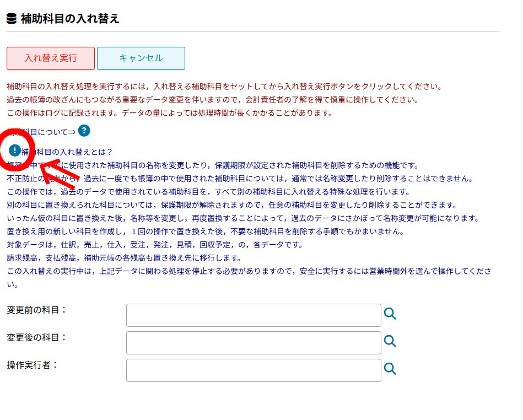
Task: Open search lookup for 操作実行者
Action: tap(390, 369)
